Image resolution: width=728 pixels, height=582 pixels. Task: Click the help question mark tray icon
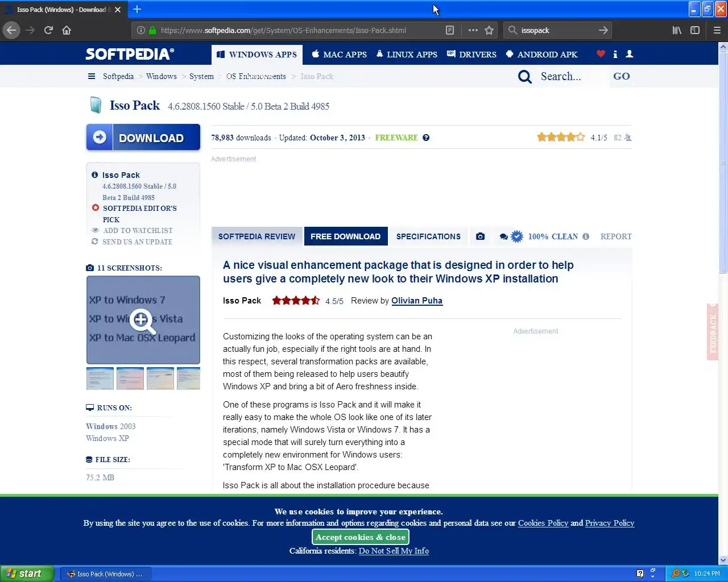tap(640, 573)
